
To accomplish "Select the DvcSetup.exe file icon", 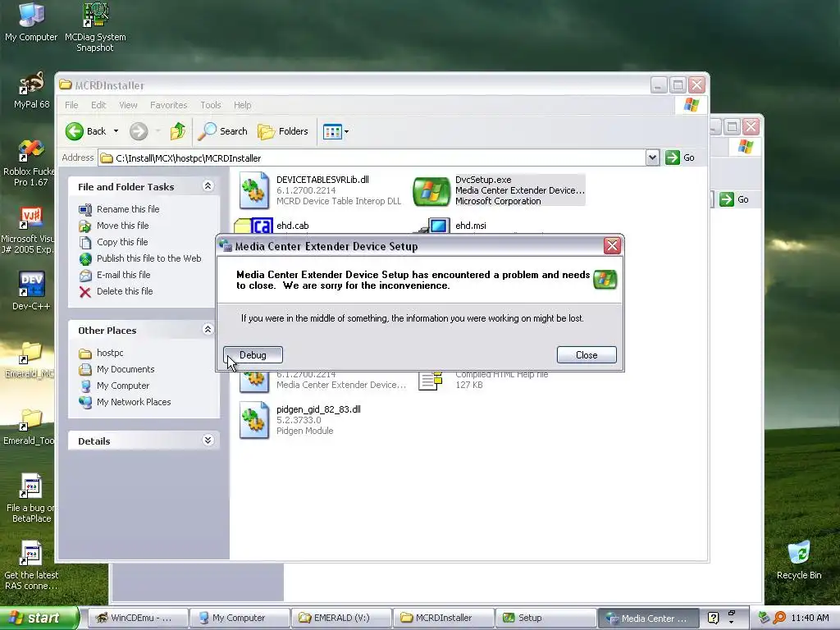I will click(431, 191).
